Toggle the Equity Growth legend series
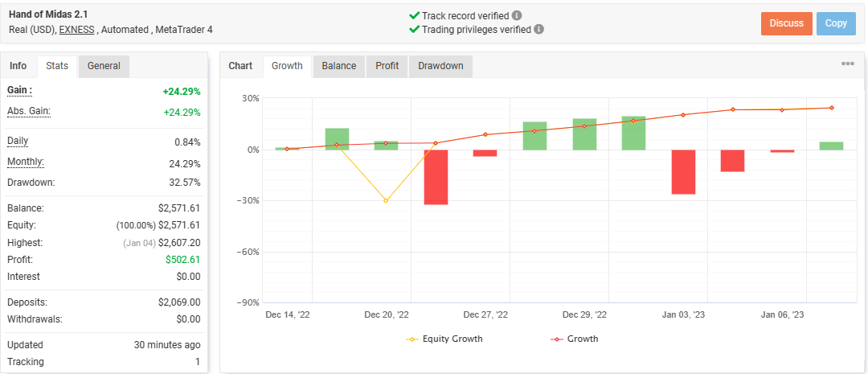The height and width of the screenshot is (374, 868). pos(445,339)
